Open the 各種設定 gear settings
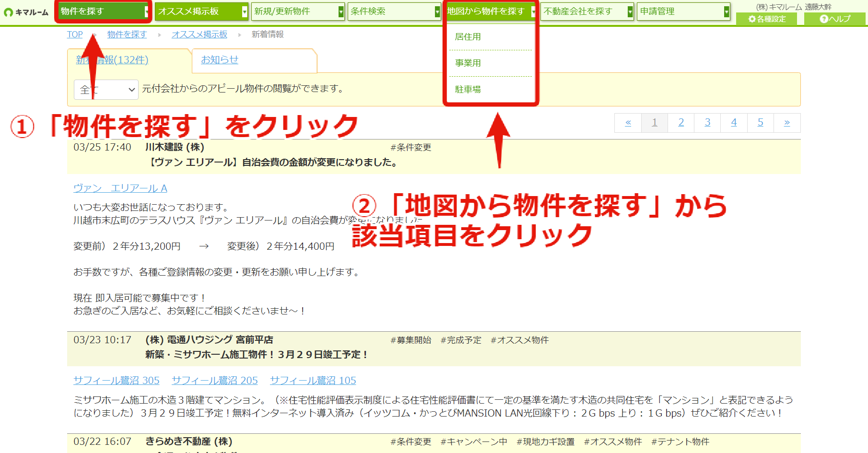The image size is (868, 453). tap(767, 19)
